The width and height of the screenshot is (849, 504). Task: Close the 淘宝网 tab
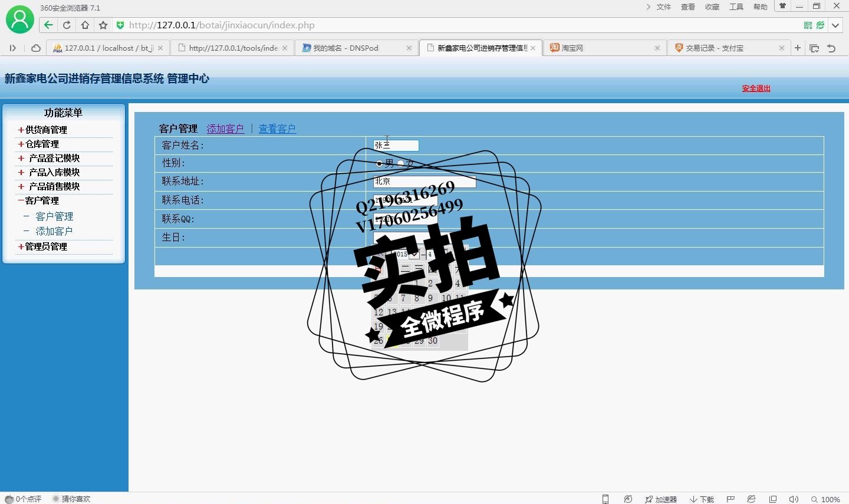pyautogui.click(x=657, y=48)
